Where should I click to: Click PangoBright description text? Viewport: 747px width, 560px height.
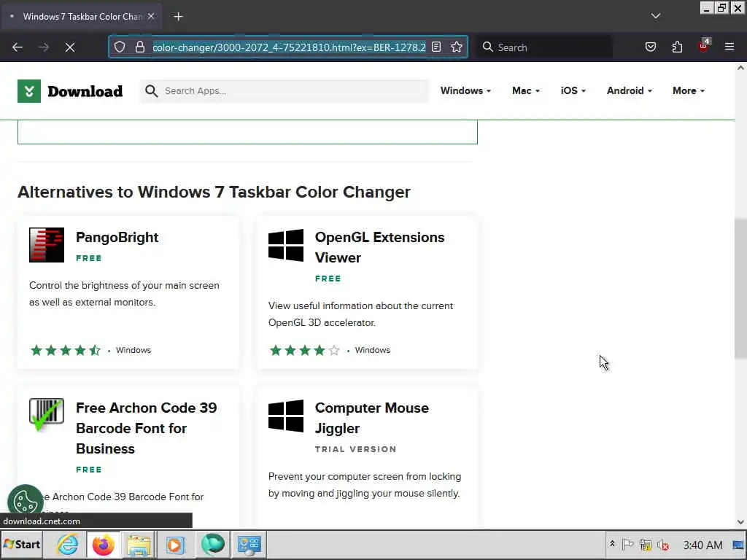coord(124,294)
